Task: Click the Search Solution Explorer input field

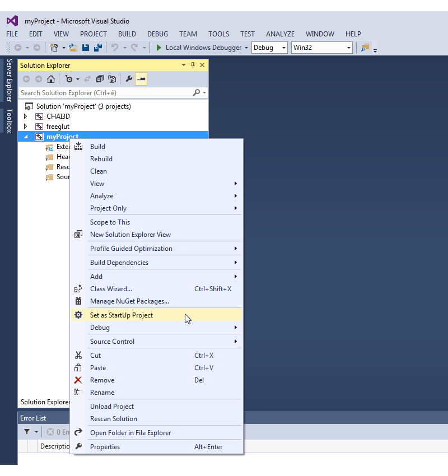Action: tap(105, 92)
